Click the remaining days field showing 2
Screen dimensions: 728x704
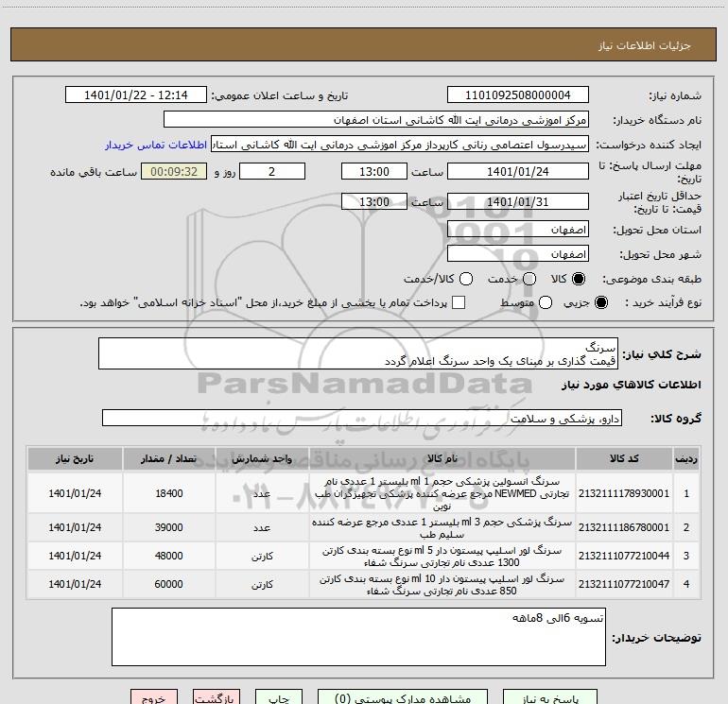pos(272,171)
